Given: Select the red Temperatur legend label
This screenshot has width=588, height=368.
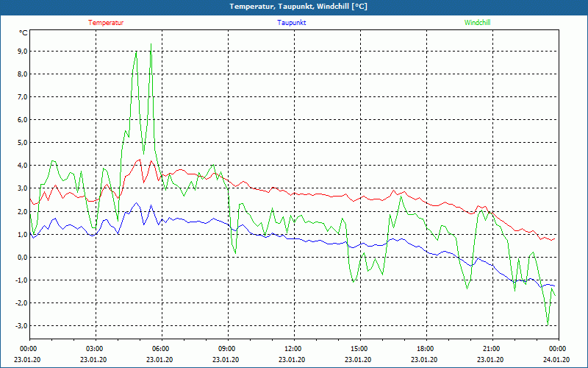Looking at the screenshot, I should coord(106,23).
